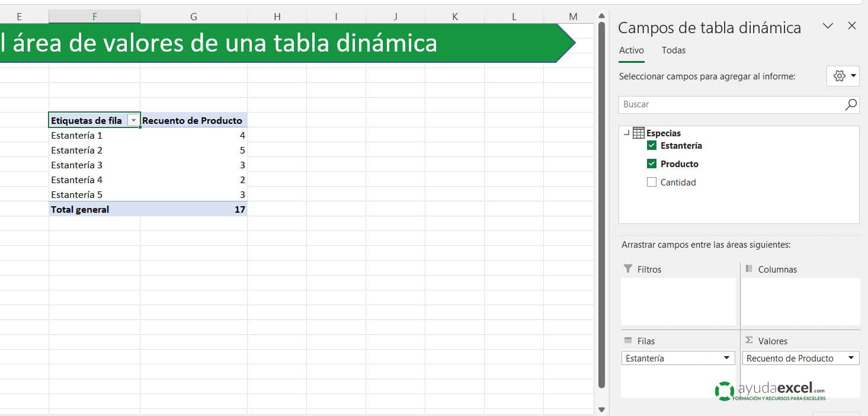Open the Estantería dropdown in Filas

pos(727,358)
